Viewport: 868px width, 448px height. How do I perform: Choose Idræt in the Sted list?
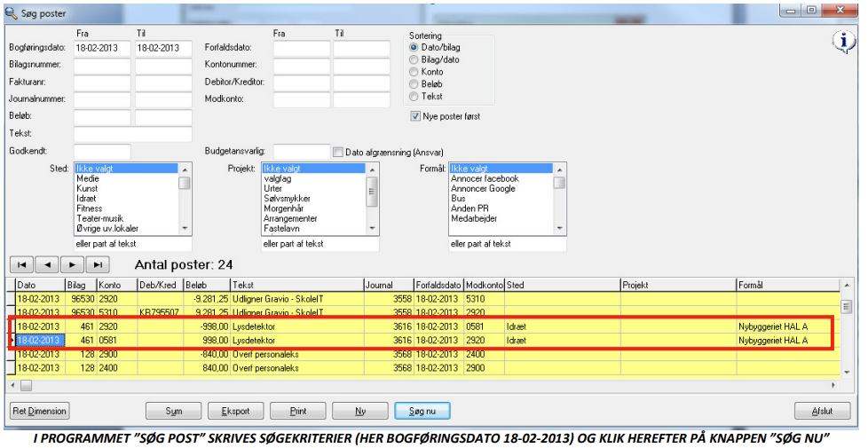click(89, 199)
